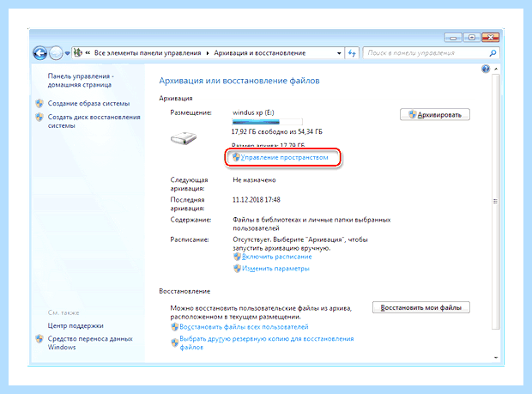Click 'Включить расписание' link
Viewport: 532px width, 394px height.
(277, 257)
